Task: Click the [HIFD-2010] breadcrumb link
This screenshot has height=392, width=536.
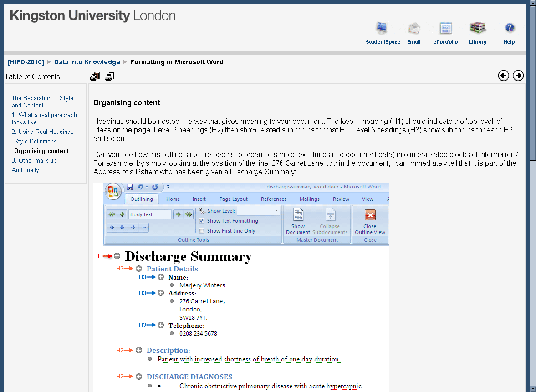Action: click(26, 62)
